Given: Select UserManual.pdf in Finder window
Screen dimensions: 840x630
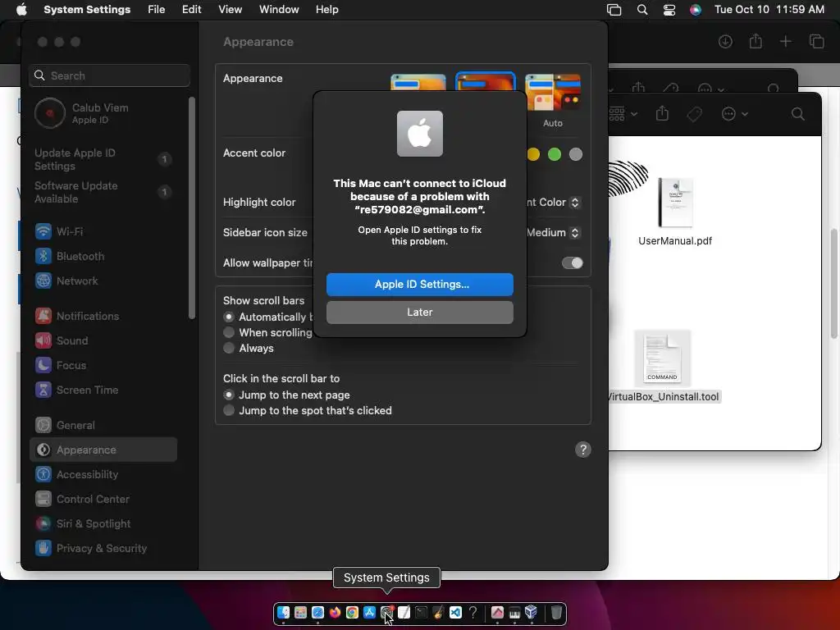Looking at the screenshot, I should tap(675, 212).
